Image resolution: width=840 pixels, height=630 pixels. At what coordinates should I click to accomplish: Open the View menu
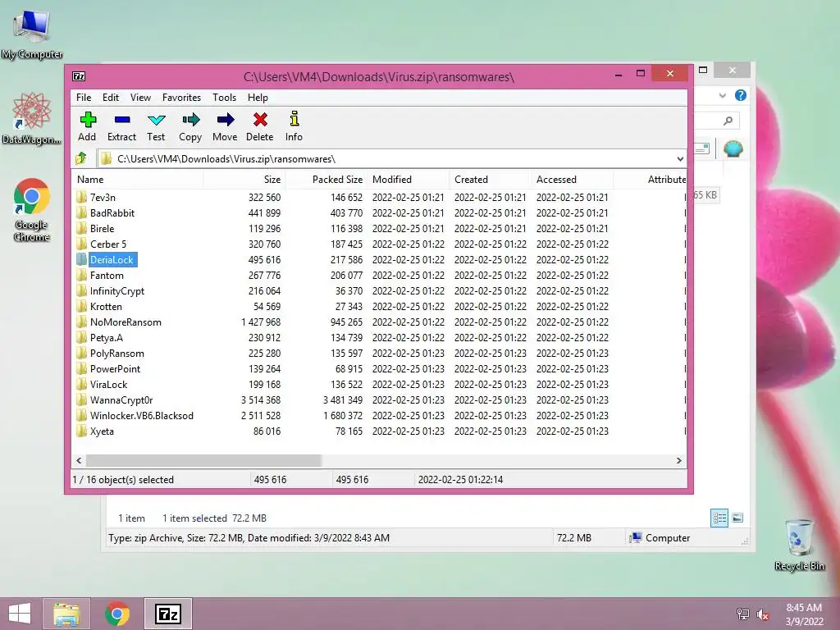pos(140,98)
